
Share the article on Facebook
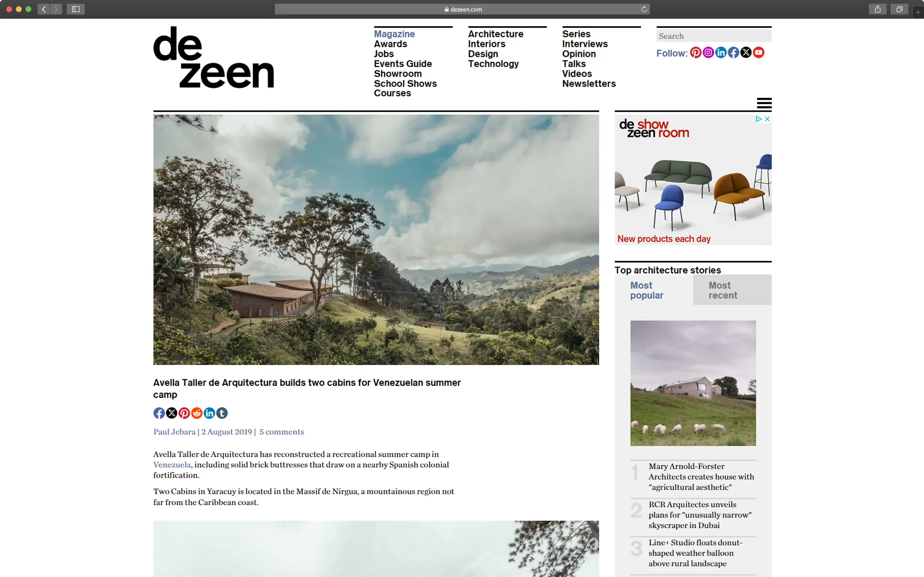pyautogui.click(x=159, y=413)
